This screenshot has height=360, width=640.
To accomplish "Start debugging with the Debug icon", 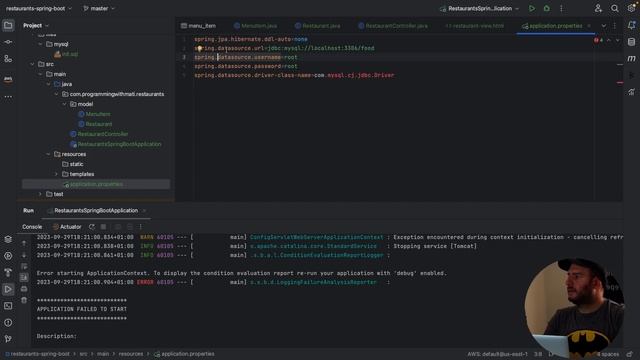I will click(547, 9).
